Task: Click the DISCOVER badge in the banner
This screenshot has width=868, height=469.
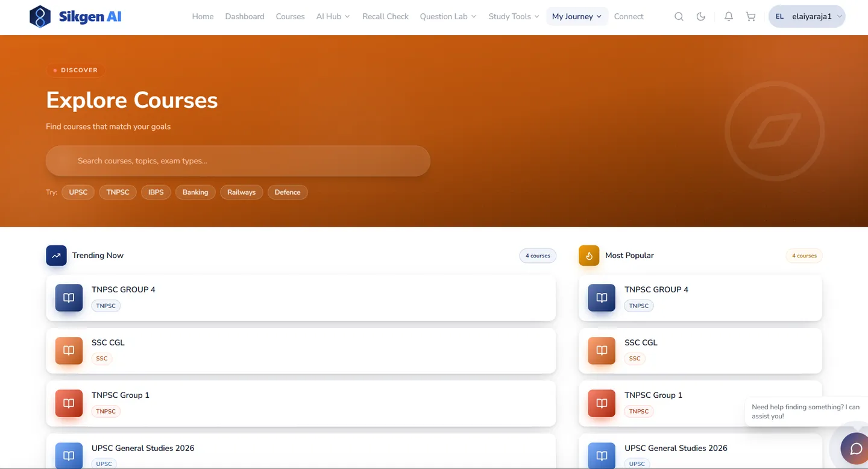Action: 75,70
